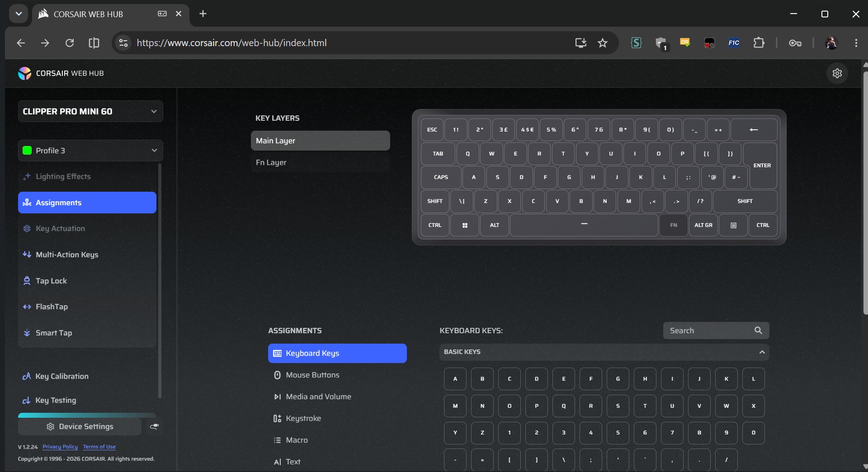Select the CAPS key on the keyboard

coord(441,177)
